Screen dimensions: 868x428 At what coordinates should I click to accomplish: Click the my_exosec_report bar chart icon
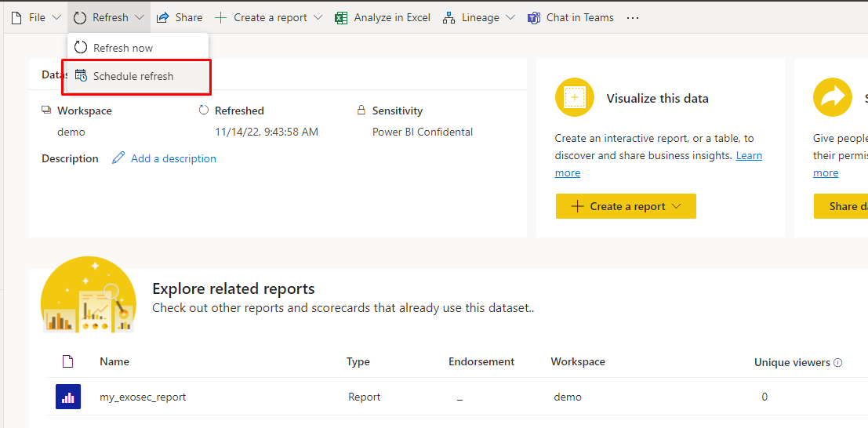click(x=68, y=397)
